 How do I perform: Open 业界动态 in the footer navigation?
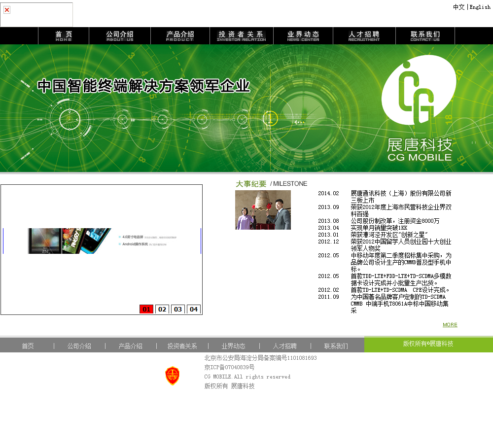pyautogui.click(x=233, y=346)
